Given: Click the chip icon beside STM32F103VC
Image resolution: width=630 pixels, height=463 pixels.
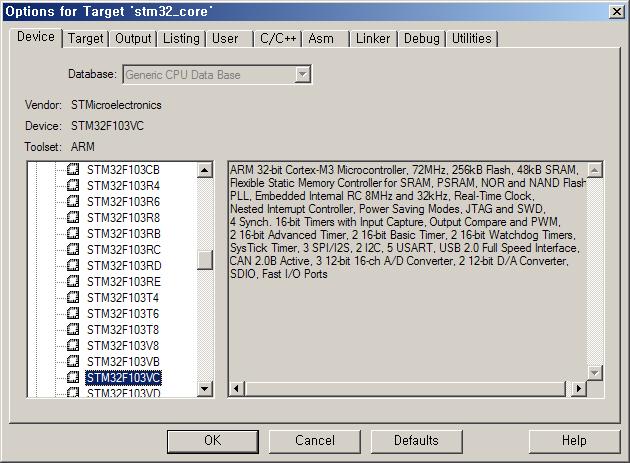Looking at the screenshot, I should [73, 377].
